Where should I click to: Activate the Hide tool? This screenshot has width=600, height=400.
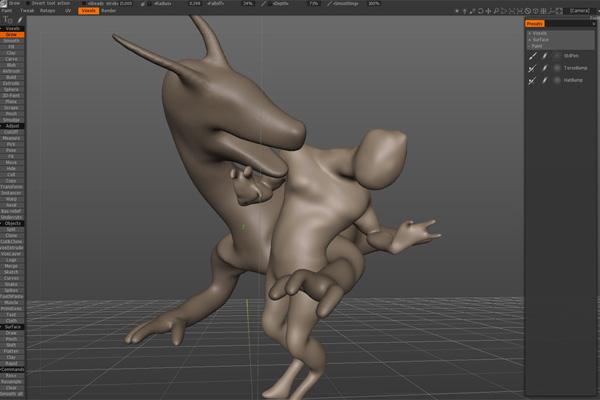point(11,168)
